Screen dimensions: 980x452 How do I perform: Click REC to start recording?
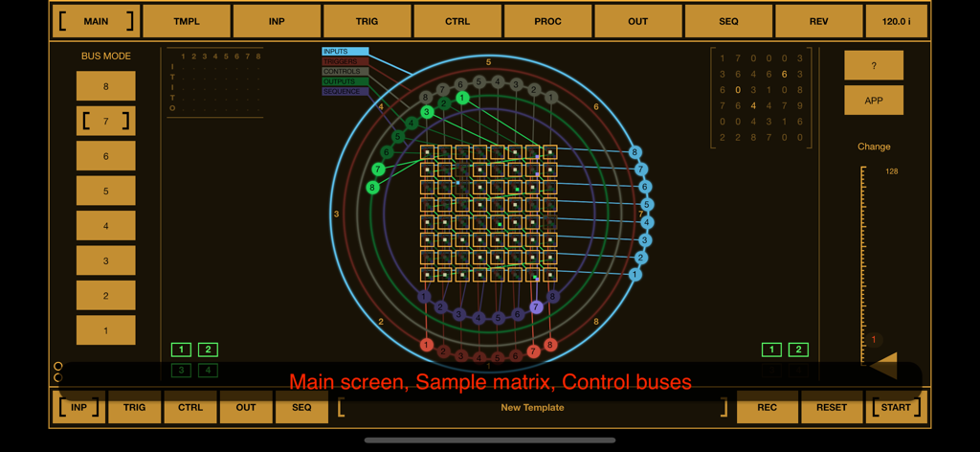pos(768,407)
